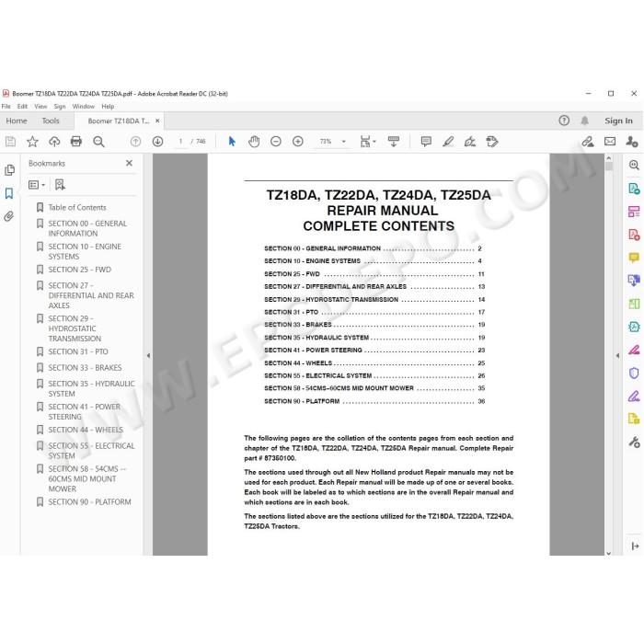Open Export PDF tool in right pane
Viewport: 644px width, 644px height.
click(634, 189)
